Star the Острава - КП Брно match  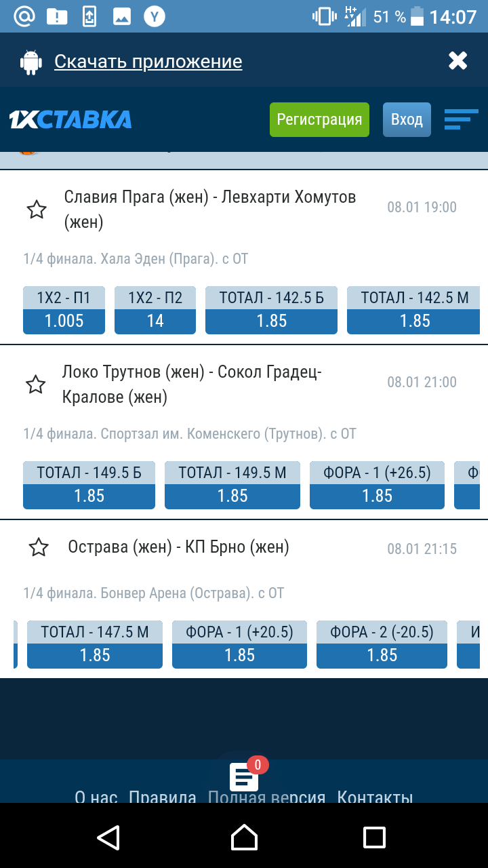[39, 547]
